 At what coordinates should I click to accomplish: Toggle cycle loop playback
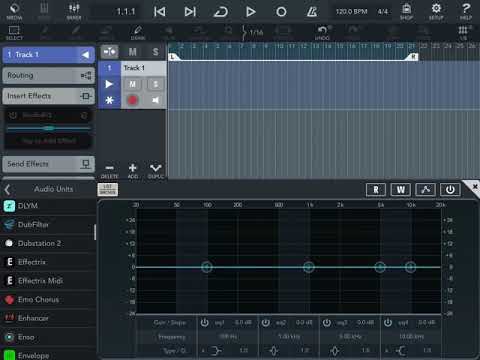(x=220, y=12)
